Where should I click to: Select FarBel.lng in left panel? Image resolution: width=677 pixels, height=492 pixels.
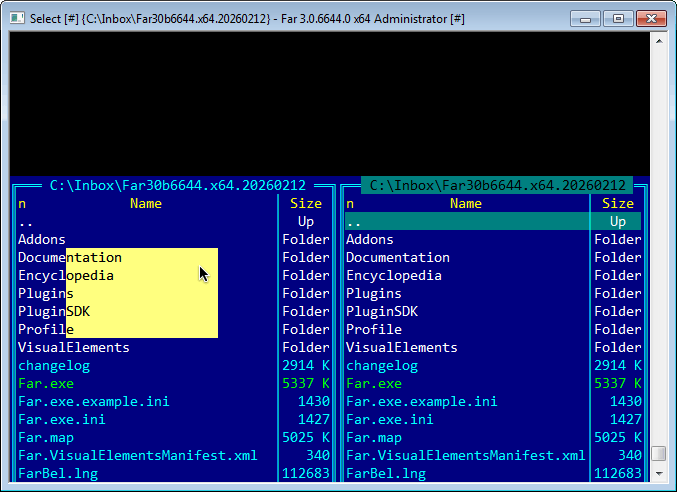pyautogui.click(x=58, y=474)
